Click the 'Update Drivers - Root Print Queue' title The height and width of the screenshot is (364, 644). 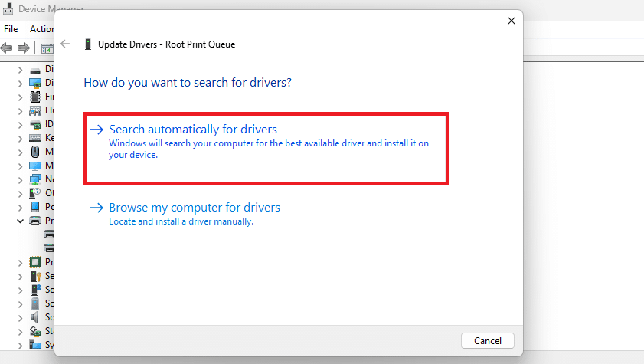tap(166, 44)
